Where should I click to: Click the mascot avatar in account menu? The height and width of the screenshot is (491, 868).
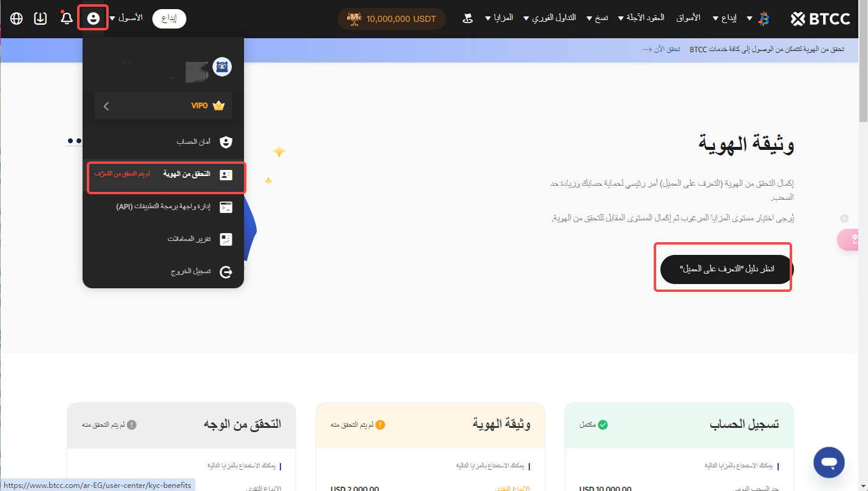click(222, 67)
